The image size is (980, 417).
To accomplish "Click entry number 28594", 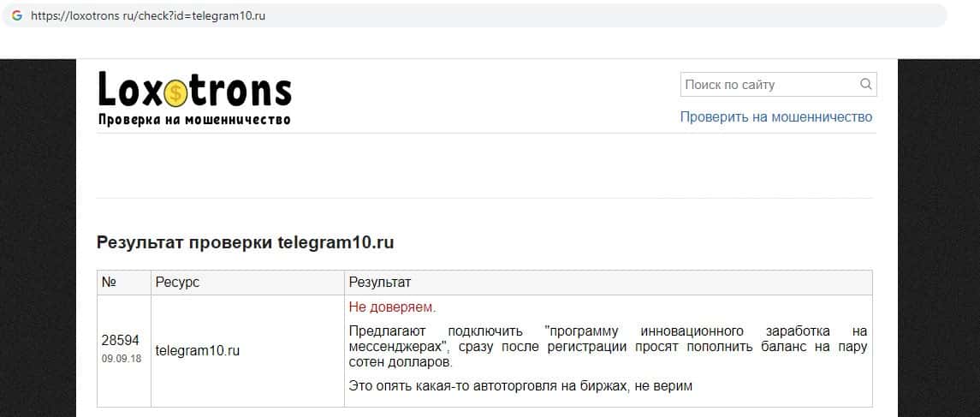I will [120, 340].
